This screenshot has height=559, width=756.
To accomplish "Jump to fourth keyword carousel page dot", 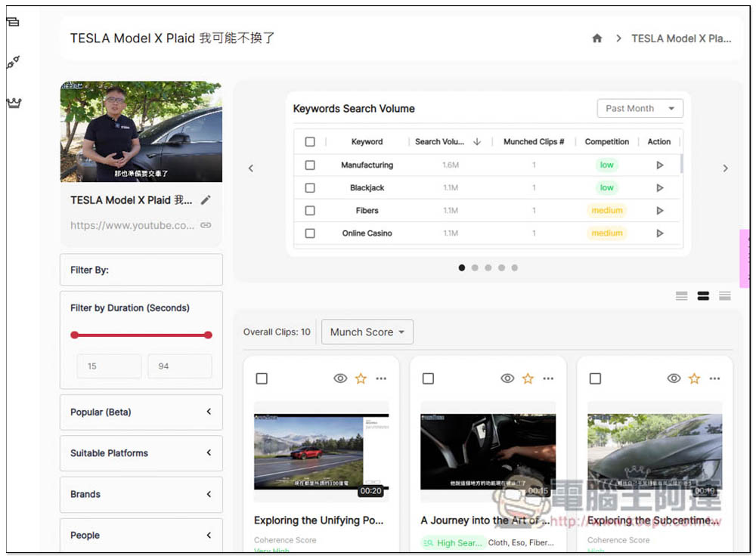I will 501,267.
